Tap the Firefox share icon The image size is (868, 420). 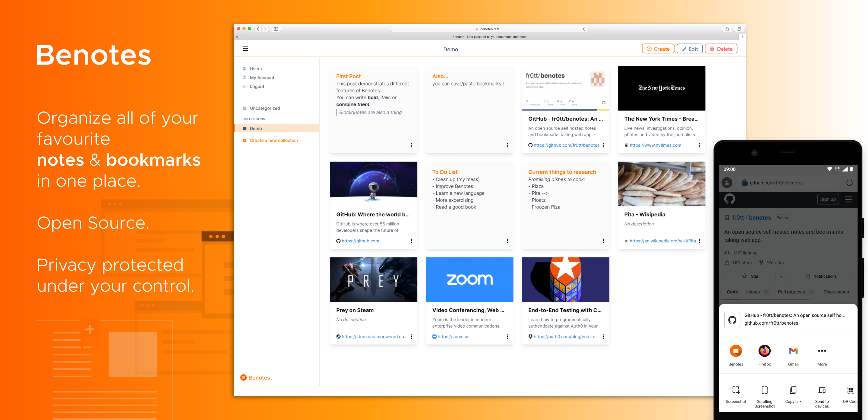[764, 351]
